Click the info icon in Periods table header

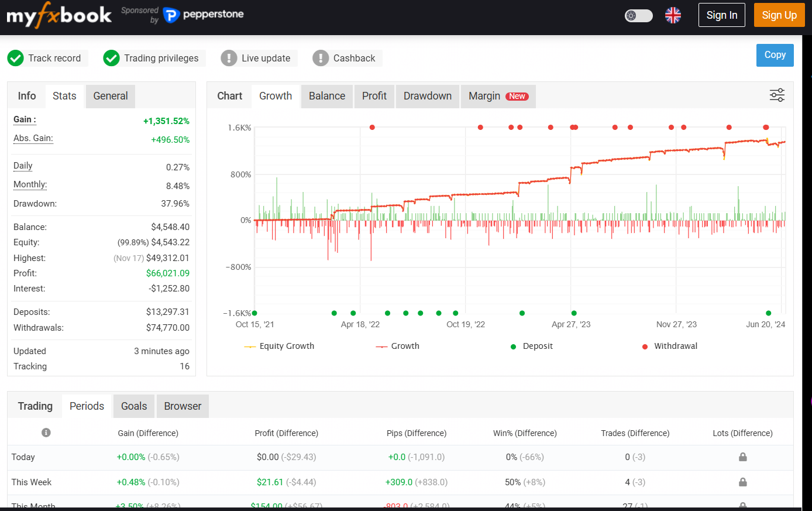point(46,433)
